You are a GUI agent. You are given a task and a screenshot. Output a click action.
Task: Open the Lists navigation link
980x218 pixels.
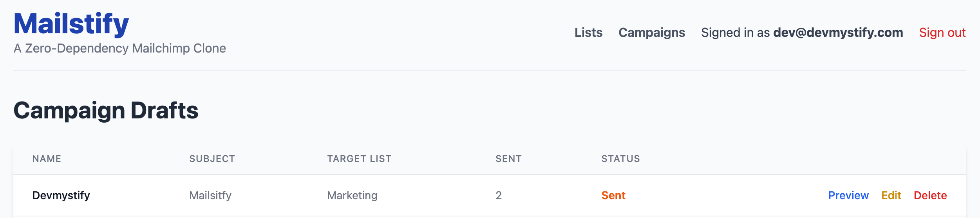pyautogui.click(x=588, y=33)
